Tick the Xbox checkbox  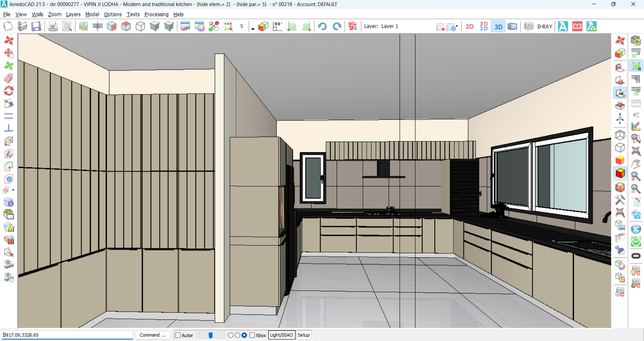click(252, 335)
